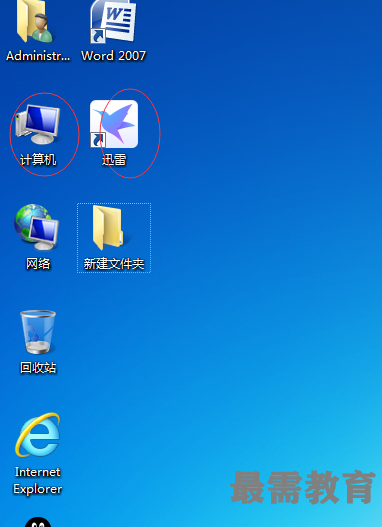Select the 网络 network icon
This screenshot has height=527, width=382.
pos(37,228)
